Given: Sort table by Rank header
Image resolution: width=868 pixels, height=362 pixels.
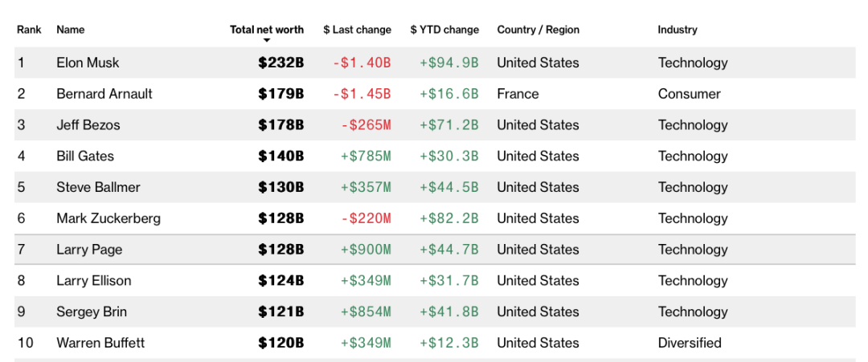Looking at the screenshot, I should coord(29,30).
